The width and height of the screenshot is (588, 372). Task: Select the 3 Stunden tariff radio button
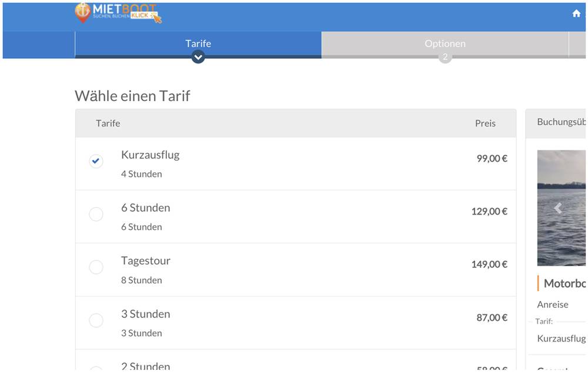(x=96, y=320)
